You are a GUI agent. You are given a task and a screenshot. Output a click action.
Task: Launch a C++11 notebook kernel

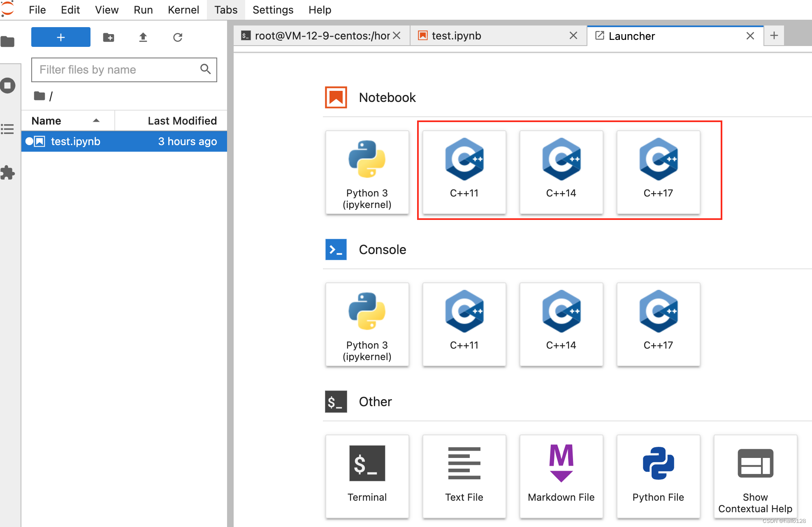point(464,172)
